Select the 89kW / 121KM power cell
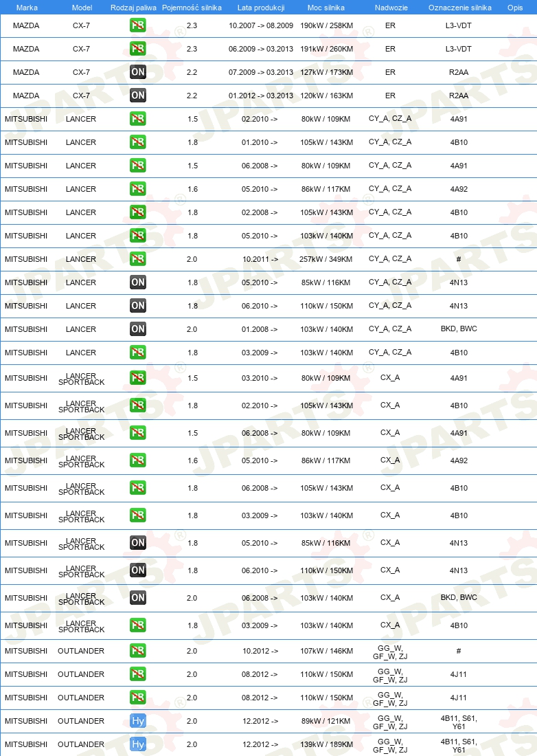537x756 pixels. pos(326,721)
